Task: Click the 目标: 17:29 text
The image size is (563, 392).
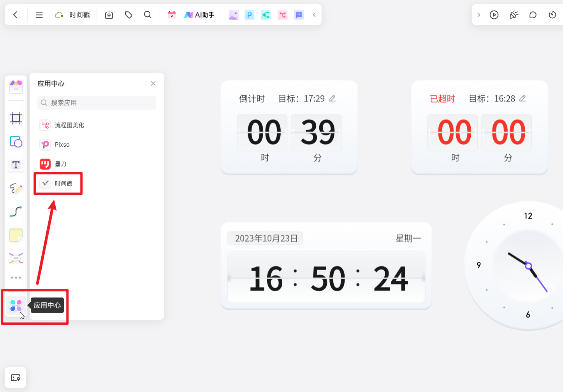Action: 301,99
